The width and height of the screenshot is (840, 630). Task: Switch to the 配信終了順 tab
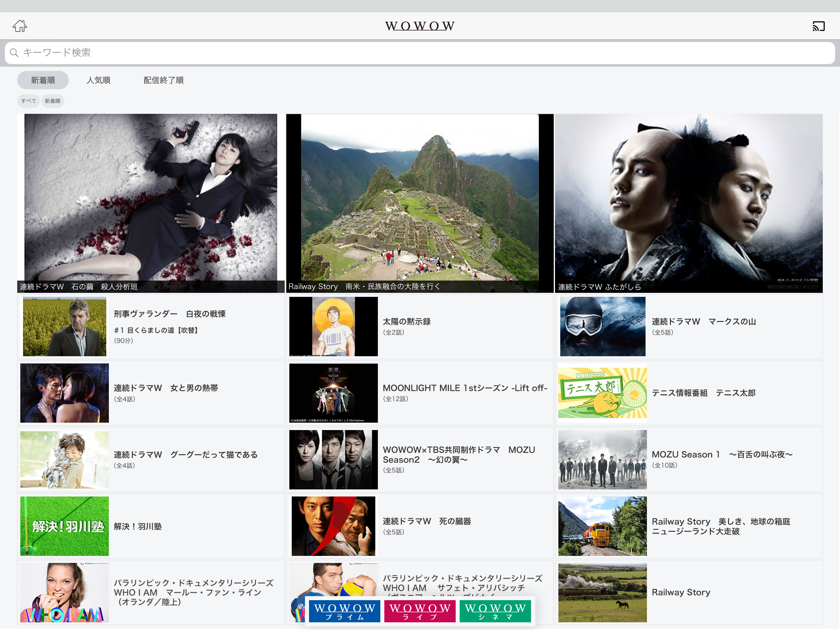[x=163, y=80]
